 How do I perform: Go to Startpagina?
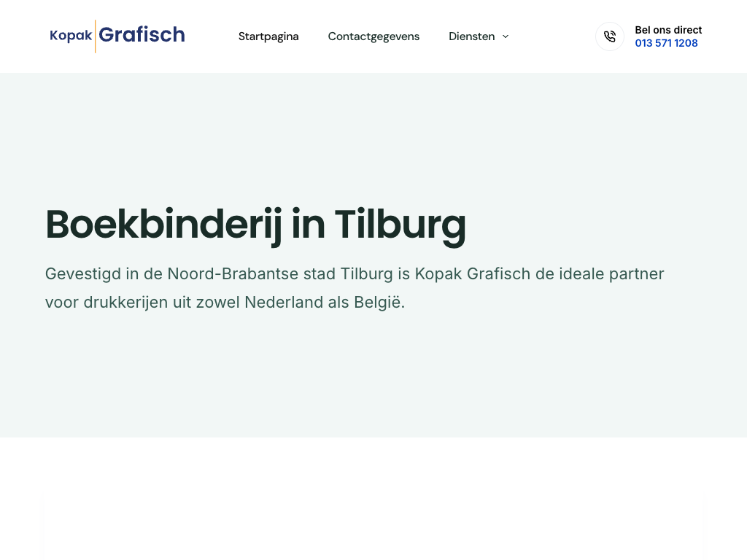point(268,36)
